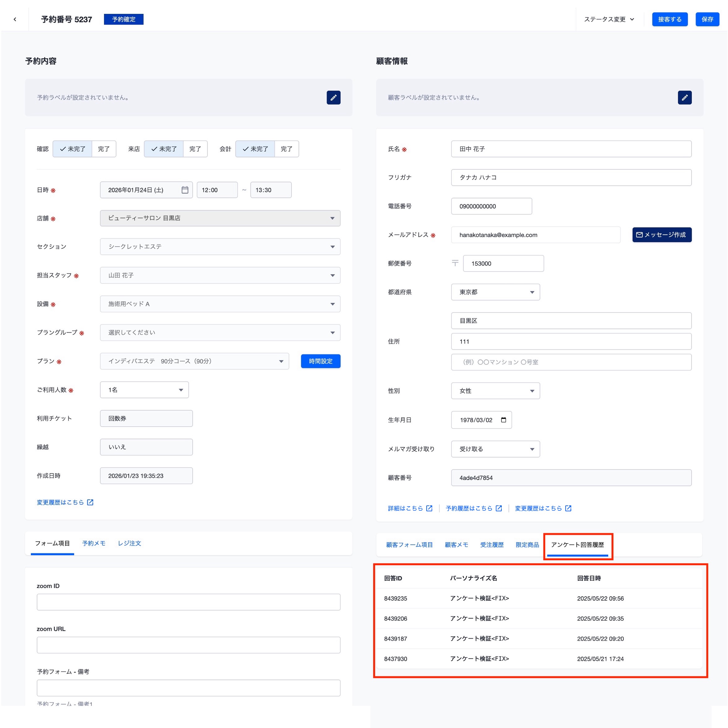This screenshot has width=728, height=728.
Task: Expand the セクション dropdown
Action: pos(220,246)
